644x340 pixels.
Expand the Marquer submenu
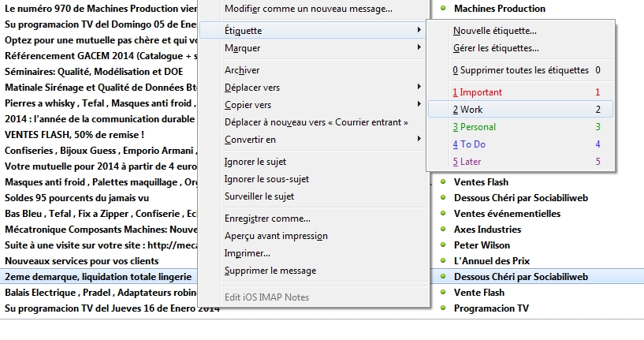[x=243, y=48]
